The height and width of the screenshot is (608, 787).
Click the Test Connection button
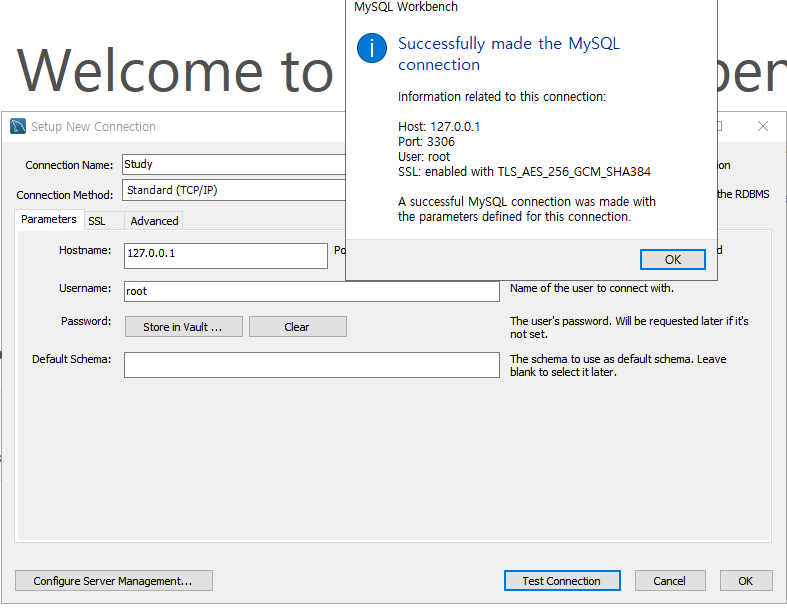coord(562,581)
